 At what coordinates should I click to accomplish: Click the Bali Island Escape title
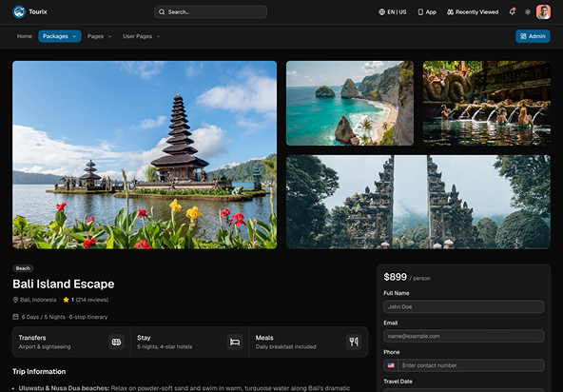64,284
